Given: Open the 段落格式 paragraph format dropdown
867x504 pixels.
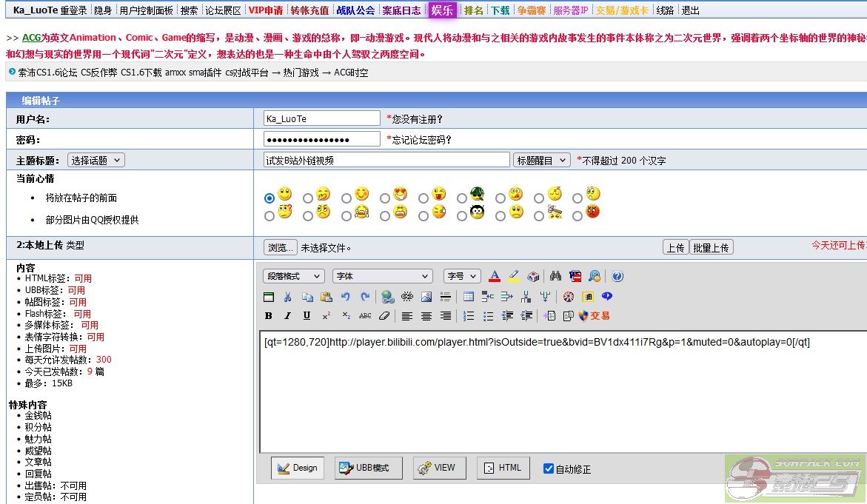Looking at the screenshot, I should pos(293,276).
